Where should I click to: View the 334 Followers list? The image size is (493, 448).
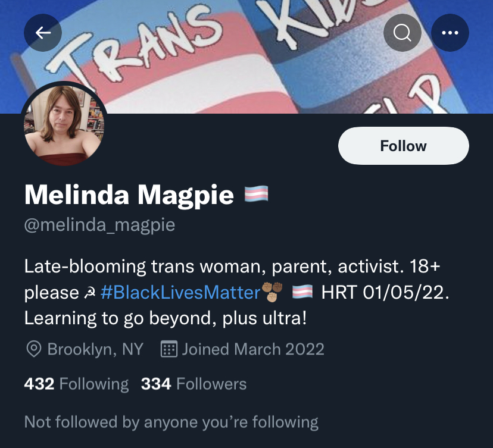pos(194,384)
